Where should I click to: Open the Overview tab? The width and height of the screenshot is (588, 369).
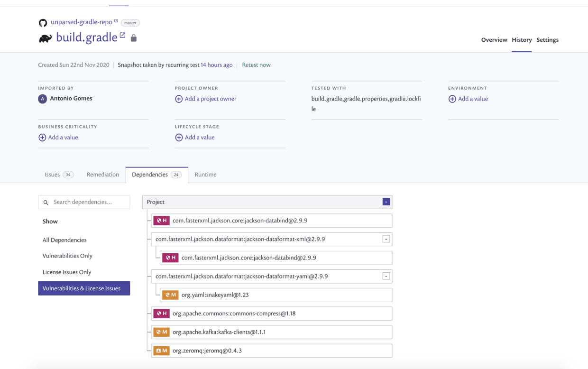[494, 40]
